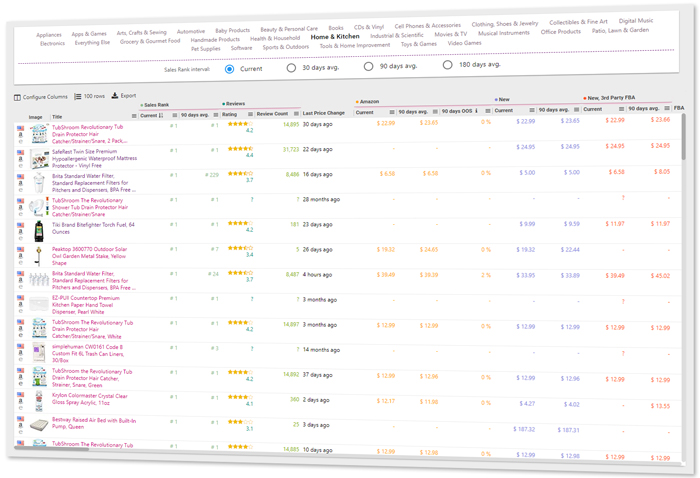Image resolution: width=700 pixels, height=478 pixels.
Task: Open the Amazon 90 days avg. column menu
Action: pos(435,112)
